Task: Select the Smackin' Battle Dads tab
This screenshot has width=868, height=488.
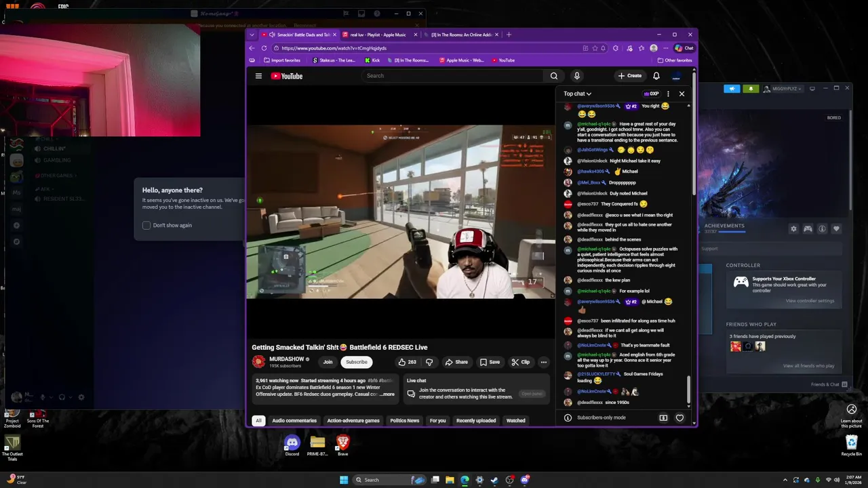Action: coord(298,35)
